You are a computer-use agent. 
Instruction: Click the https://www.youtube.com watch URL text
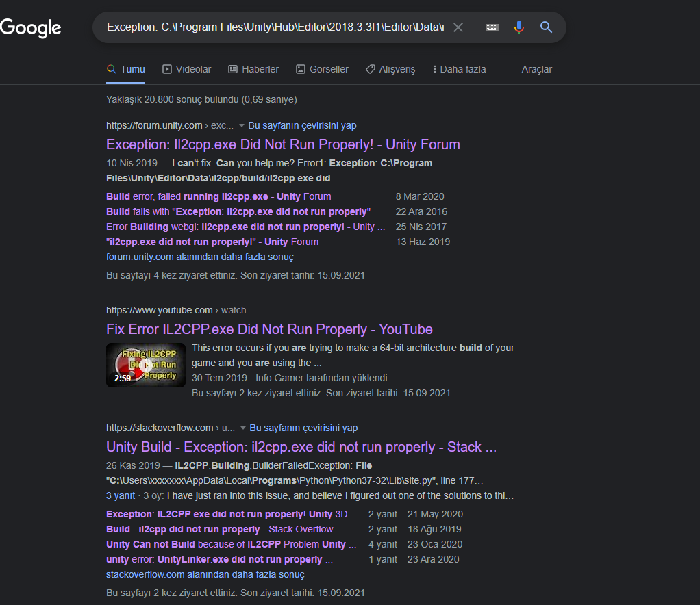pyautogui.click(x=176, y=310)
